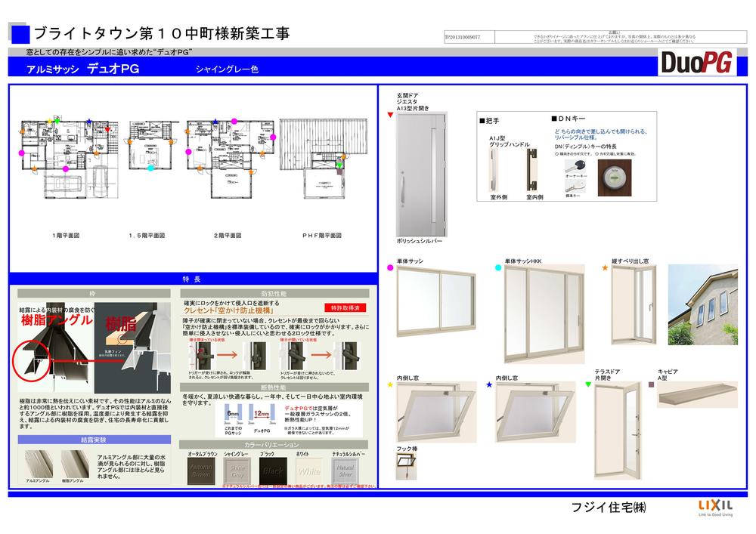Switch to the 結露実験 section
Image resolution: width=756 pixels, height=534 pixels.
coord(93,439)
